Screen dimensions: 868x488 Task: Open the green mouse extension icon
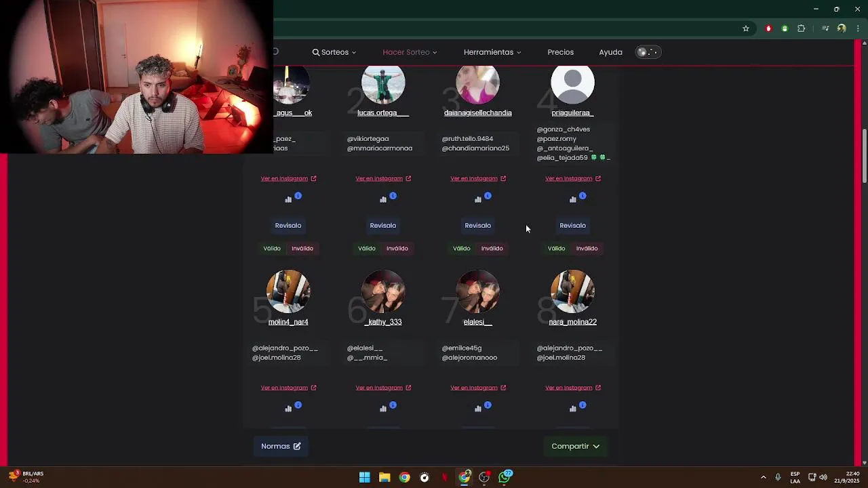[x=785, y=28]
